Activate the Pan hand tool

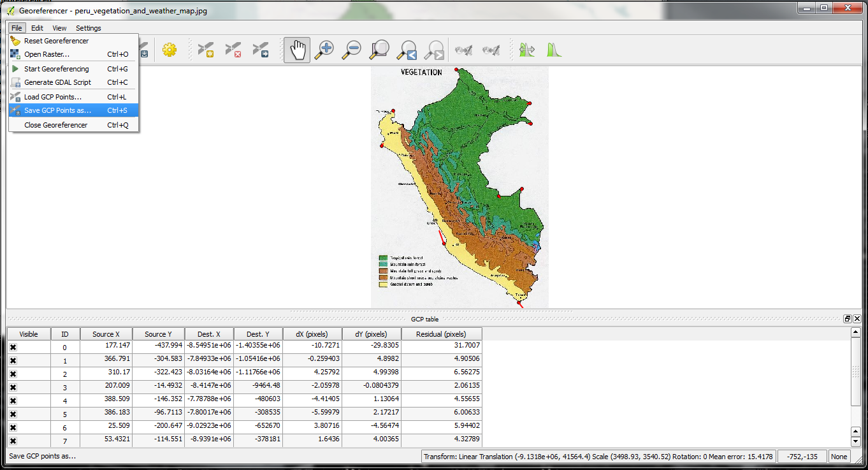pos(297,50)
